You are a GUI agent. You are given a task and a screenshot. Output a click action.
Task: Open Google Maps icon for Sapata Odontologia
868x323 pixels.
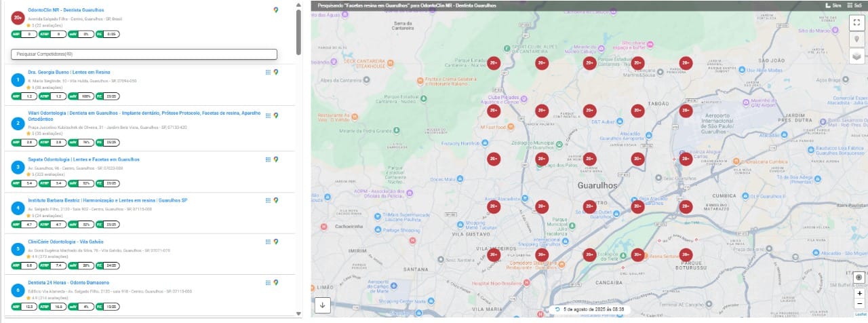276,159
